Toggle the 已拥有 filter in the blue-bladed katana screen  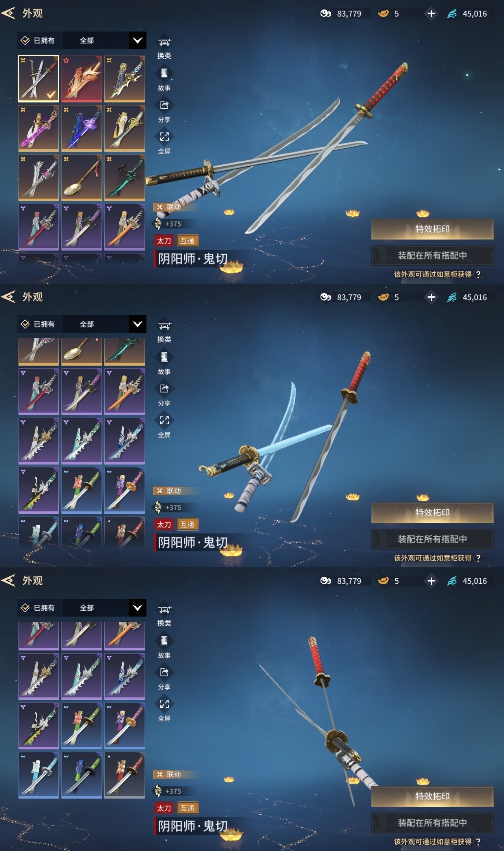click(39, 324)
